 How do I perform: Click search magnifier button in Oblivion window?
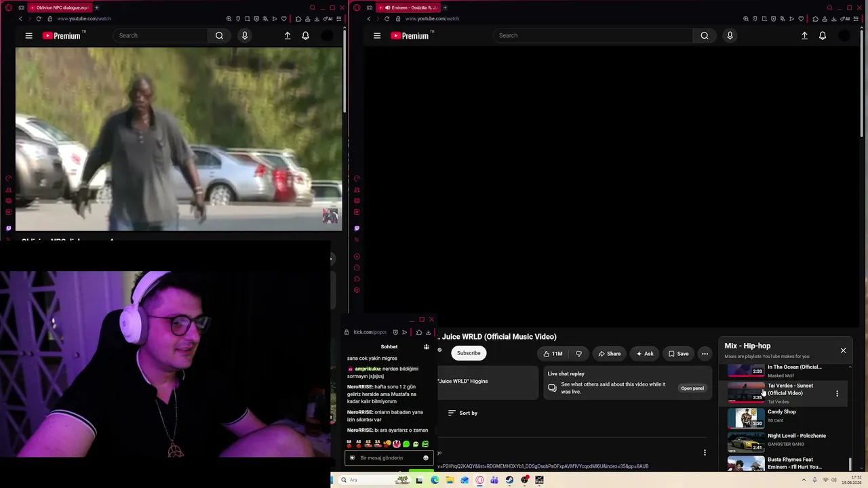[219, 36]
